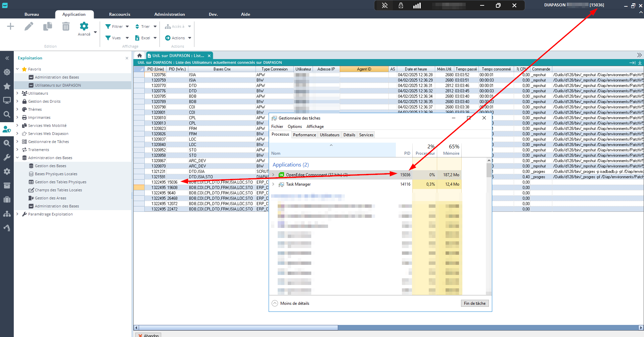Toggle the pin icon in remote session bar
Screen dimensions: 644x337
pos(385,5)
